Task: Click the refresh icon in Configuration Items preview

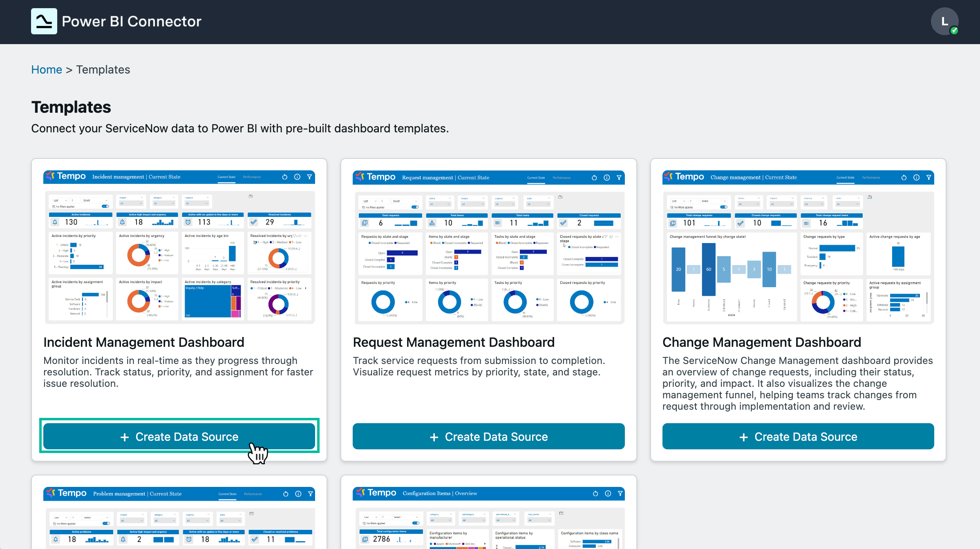Action: [x=595, y=493]
